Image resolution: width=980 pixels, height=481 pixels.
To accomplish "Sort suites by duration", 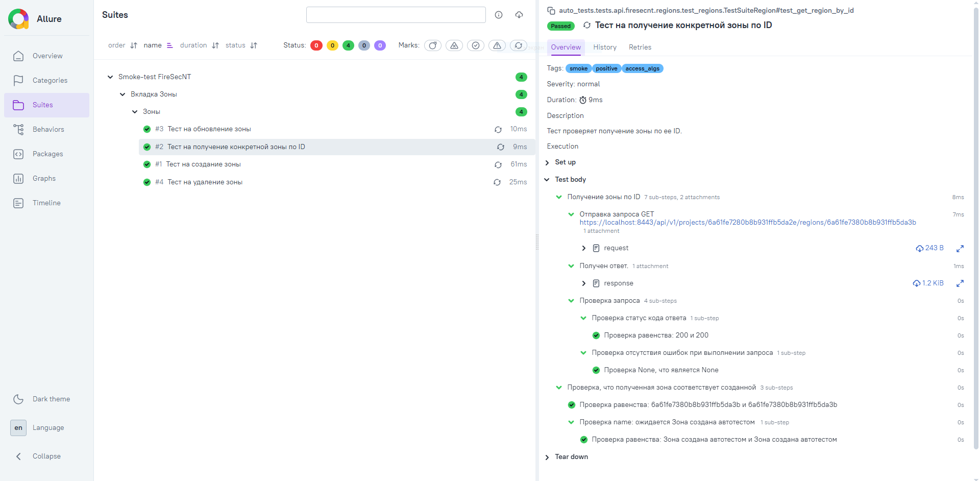I will 200,45.
